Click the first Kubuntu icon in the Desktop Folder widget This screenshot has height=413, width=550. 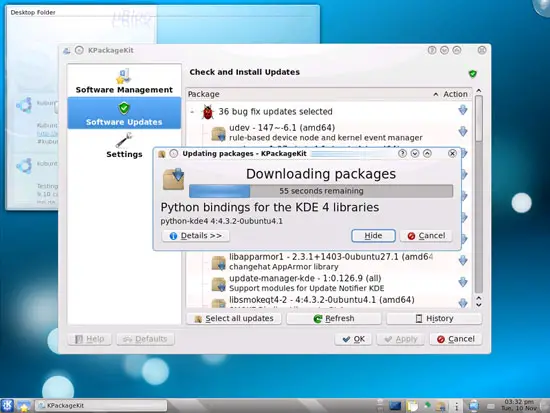[x=24, y=105]
